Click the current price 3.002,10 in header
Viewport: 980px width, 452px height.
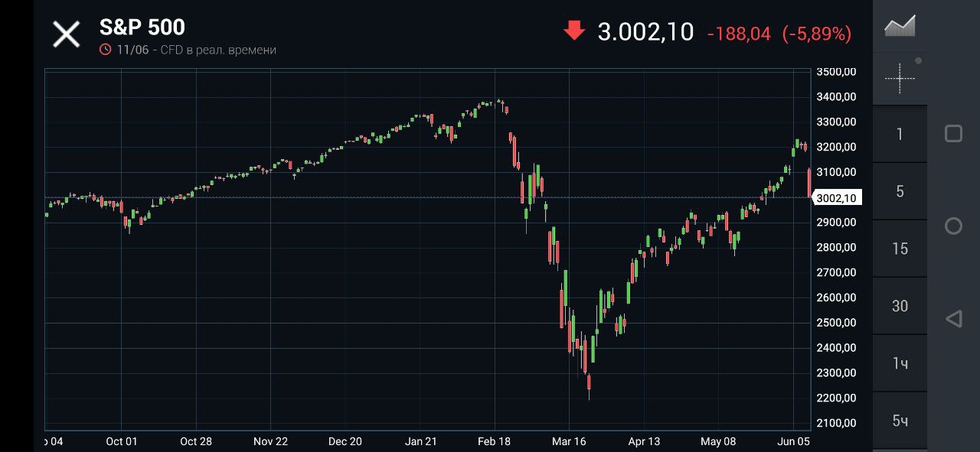click(645, 32)
